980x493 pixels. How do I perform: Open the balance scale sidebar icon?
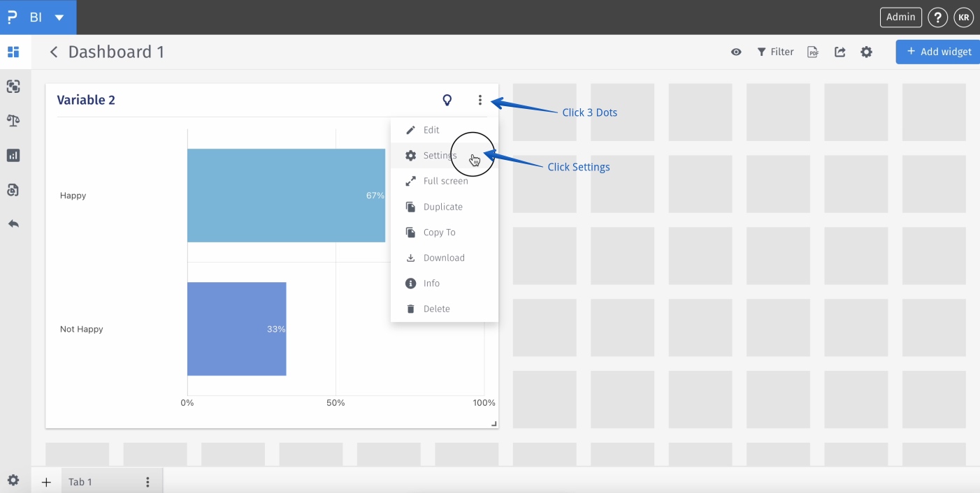click(x=13, y=121)
